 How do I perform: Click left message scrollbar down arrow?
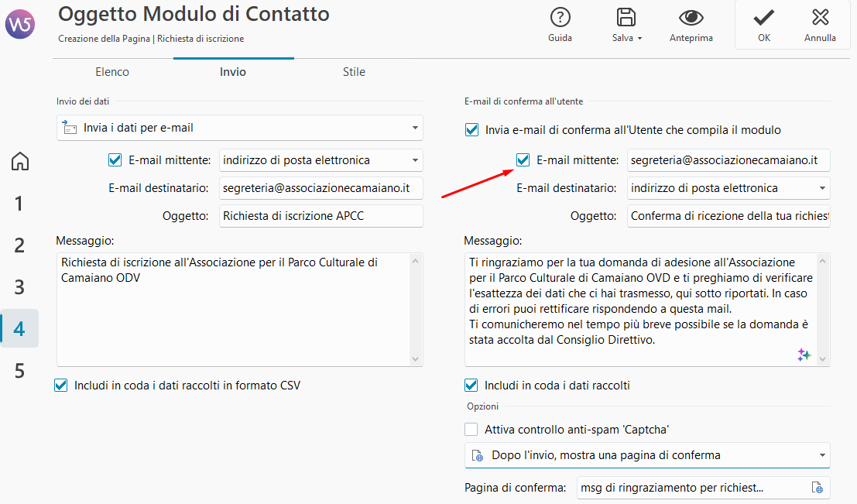[x=416, y=359]
